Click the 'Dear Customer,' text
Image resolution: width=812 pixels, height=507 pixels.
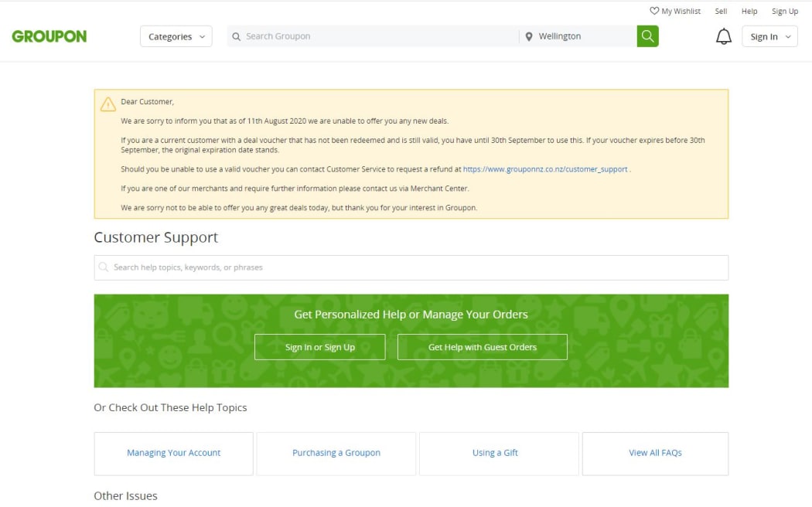pos(147,102)
